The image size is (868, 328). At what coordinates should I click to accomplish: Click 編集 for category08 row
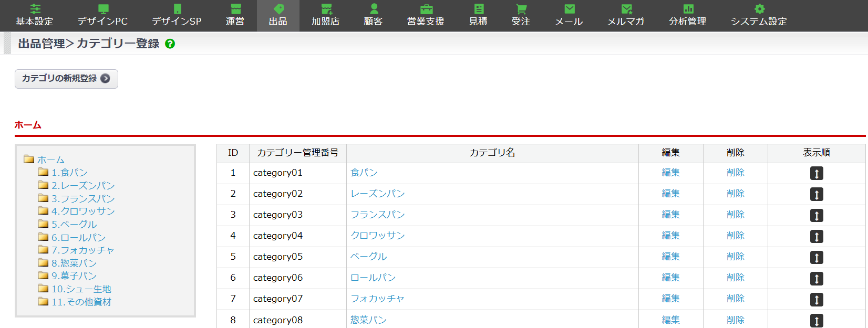tap(671, 320)
